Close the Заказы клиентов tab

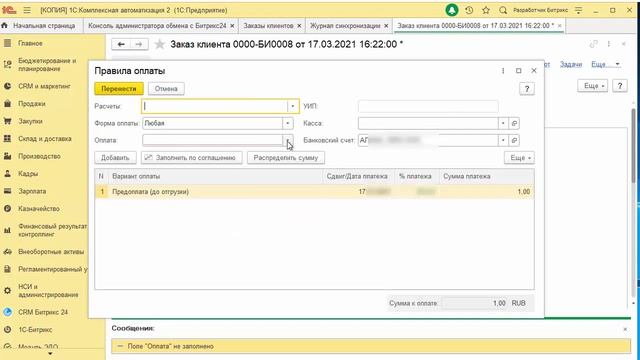tap(299, 26)
